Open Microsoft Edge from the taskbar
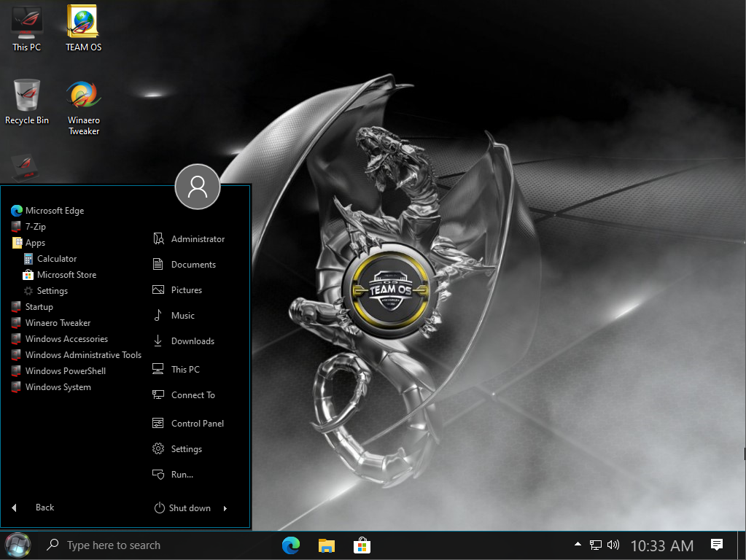Screen dimensions: 746x560 pos(291,545)
